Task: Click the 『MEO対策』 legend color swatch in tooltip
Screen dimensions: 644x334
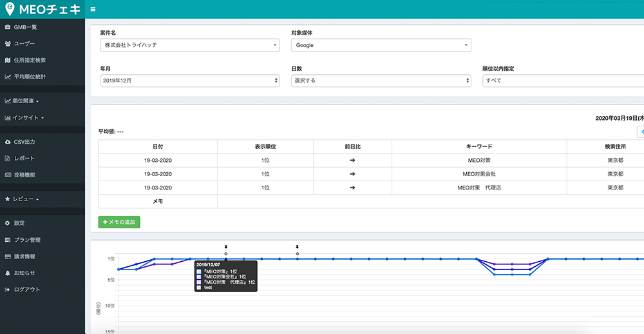Action: [199, 272]
